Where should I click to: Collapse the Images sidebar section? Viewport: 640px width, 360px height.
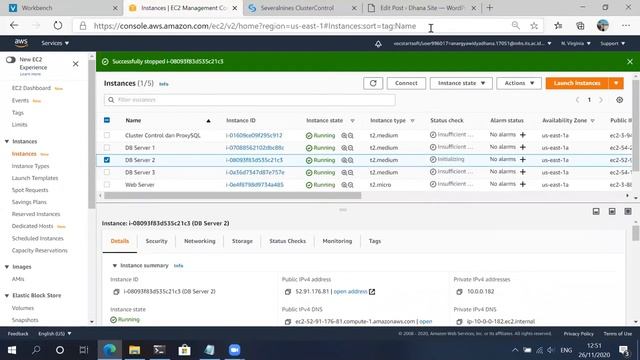[7, 267]
